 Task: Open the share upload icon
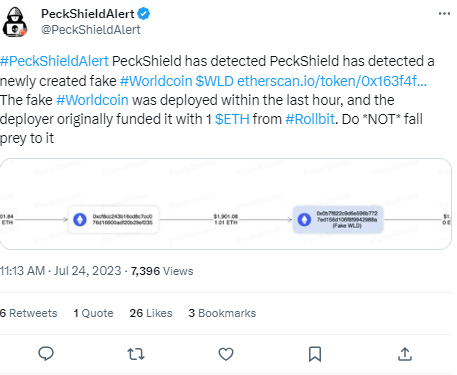point(405,354)
